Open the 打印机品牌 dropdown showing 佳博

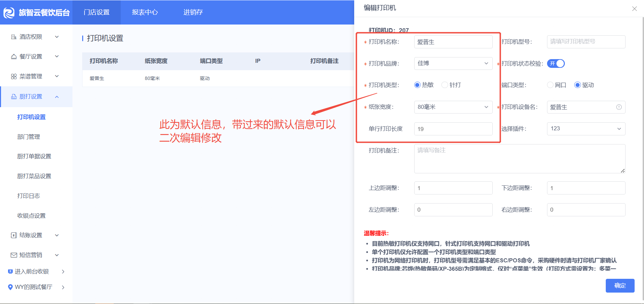[453, 63]
